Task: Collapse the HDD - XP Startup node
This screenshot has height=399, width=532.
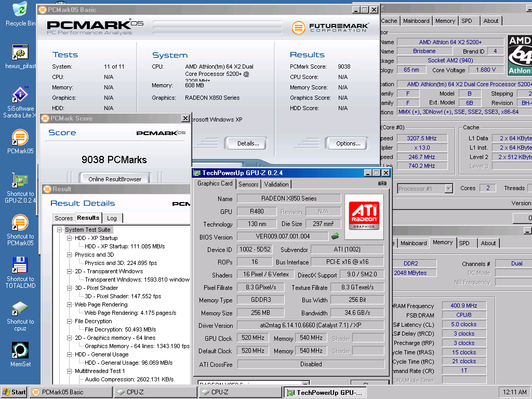Action: pyautogui.click(x=69, y=238)
